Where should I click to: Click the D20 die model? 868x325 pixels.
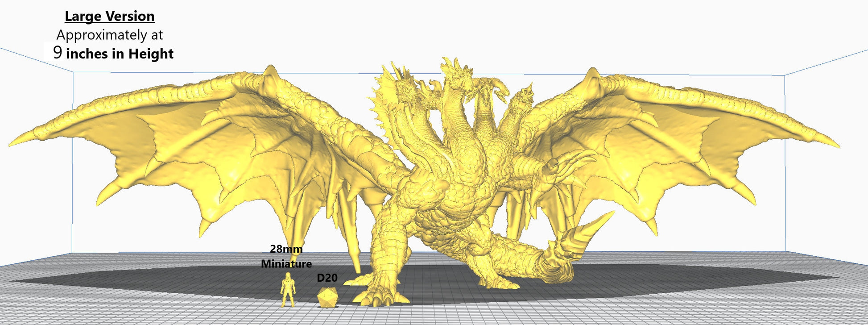point(327,297)
